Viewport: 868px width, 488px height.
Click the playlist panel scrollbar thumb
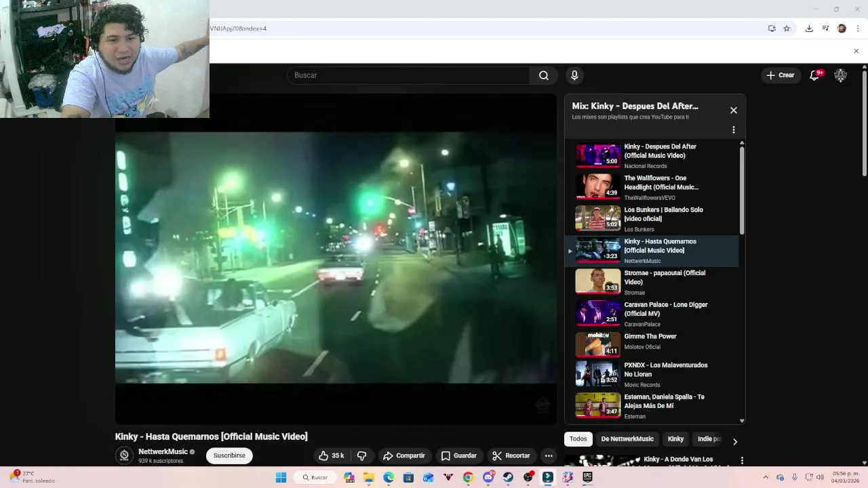(x=742, y=190)
